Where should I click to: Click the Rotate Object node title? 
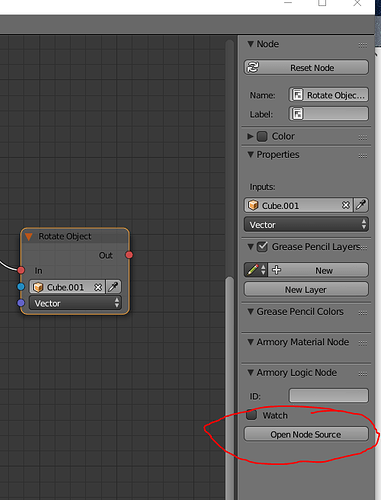coord(65,236)
